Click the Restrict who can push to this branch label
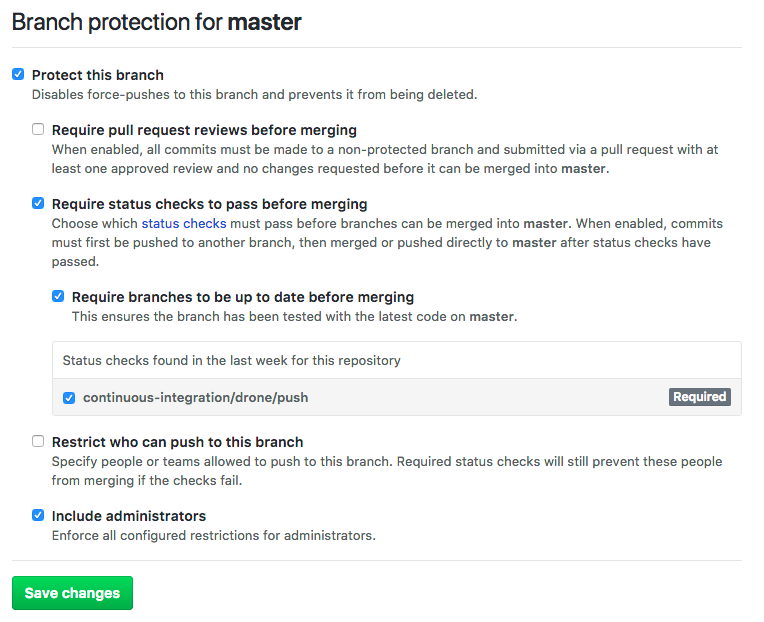This screenshot has width=764, height=622. [177, 442]
